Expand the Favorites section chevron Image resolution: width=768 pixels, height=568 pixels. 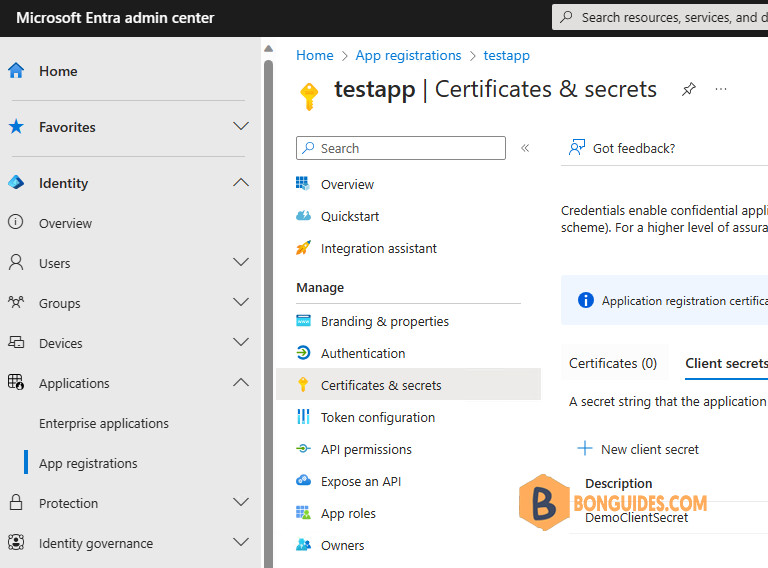coord(241,126)
